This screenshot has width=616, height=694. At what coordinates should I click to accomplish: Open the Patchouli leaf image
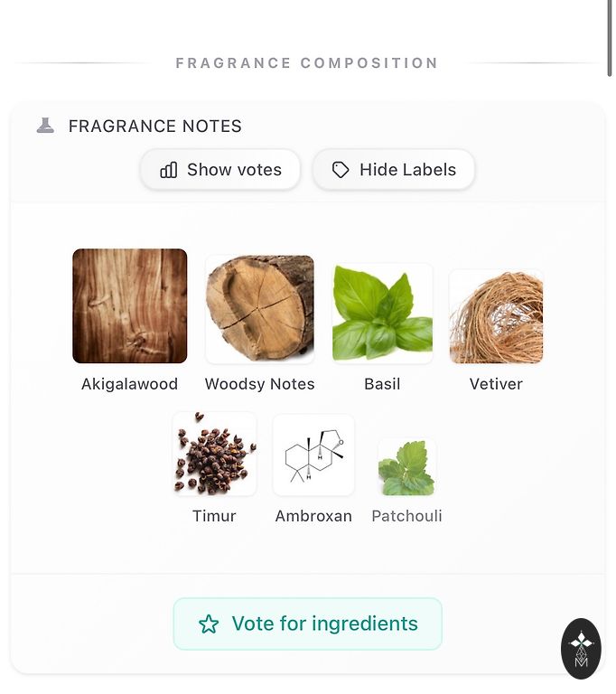406,466
